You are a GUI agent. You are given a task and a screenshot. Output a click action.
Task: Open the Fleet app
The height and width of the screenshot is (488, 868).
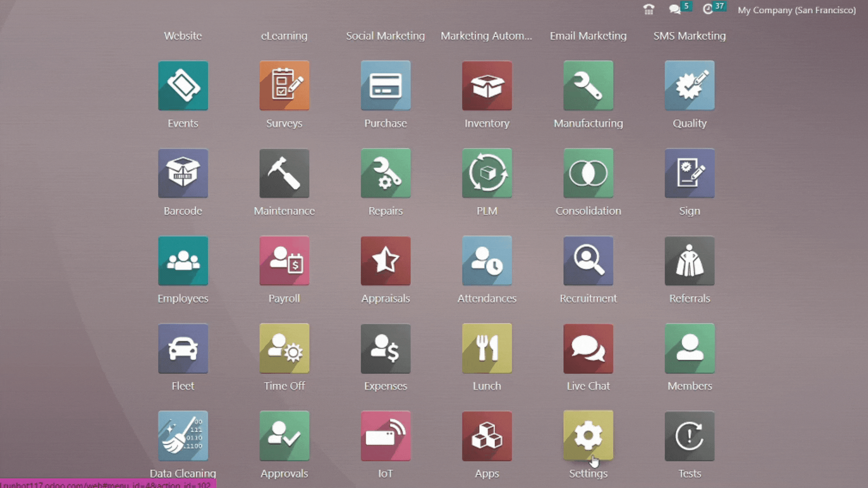click(183, 349)
